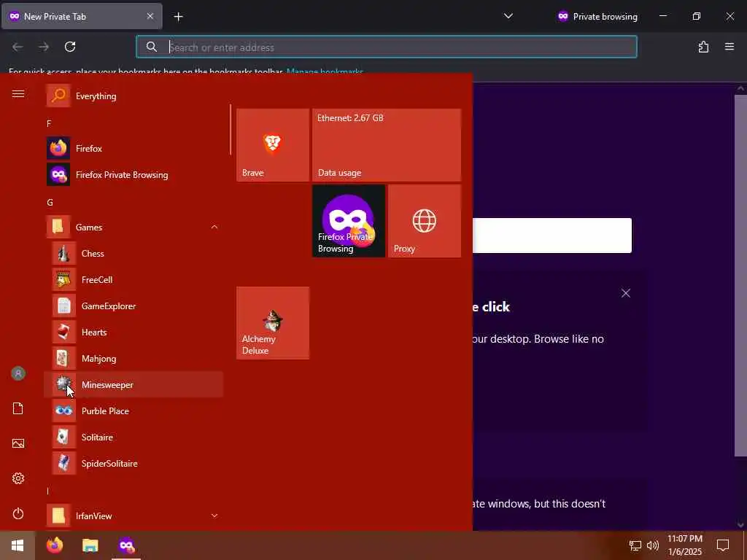
Task: Switch to Private Browsing taskbar icon
Action: point(126,545)
